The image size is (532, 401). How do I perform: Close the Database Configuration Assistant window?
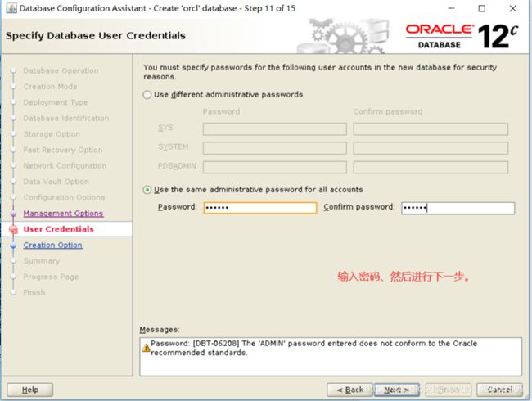click(513, 8)
